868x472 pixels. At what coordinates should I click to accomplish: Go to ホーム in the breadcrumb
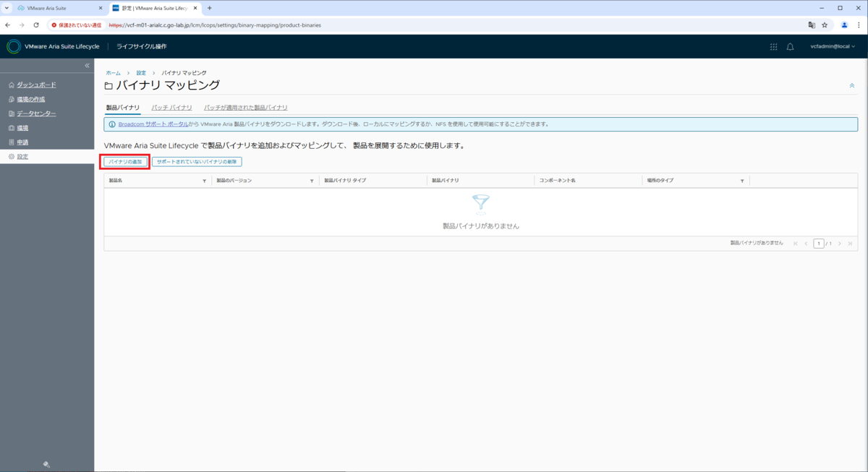(x=113, y=73)
